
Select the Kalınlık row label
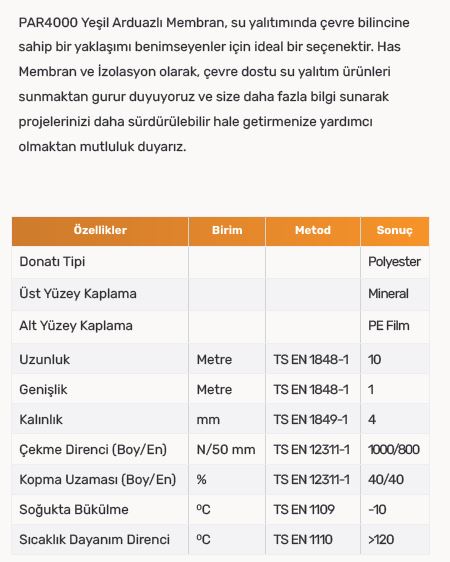point(41,419)
